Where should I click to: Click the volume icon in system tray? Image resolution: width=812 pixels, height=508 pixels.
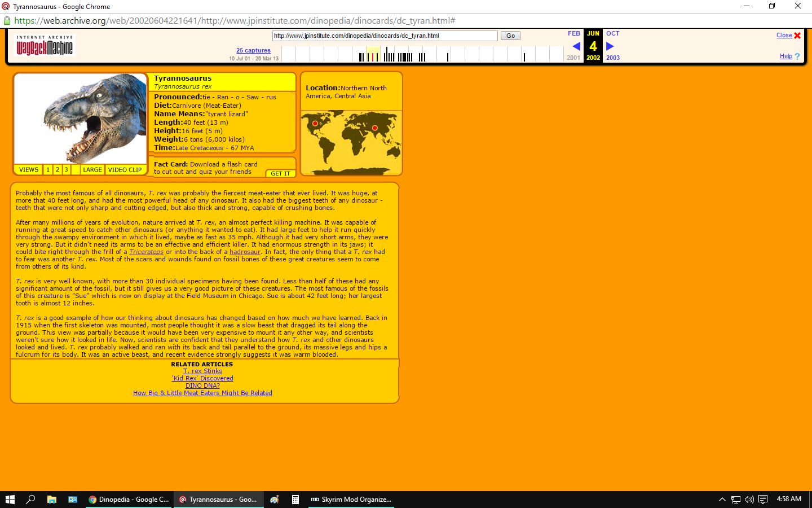pyautogui.click(x=749, y=500)
